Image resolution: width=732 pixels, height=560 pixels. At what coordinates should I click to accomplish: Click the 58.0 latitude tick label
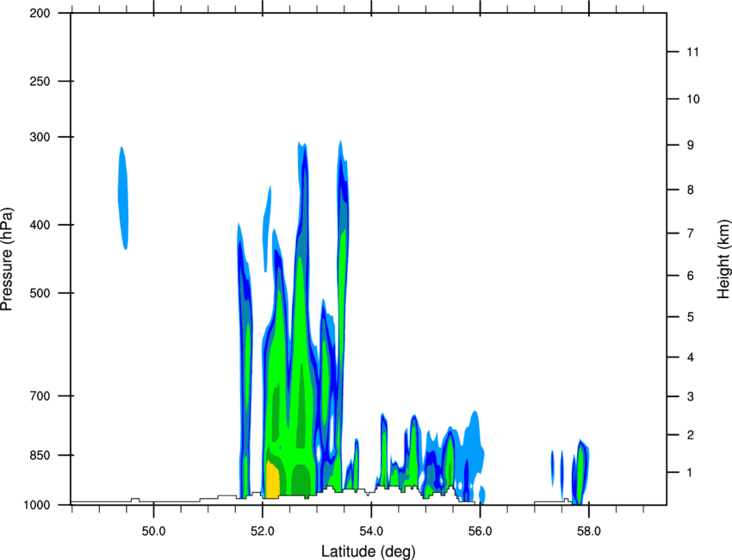tap(589, 532)
